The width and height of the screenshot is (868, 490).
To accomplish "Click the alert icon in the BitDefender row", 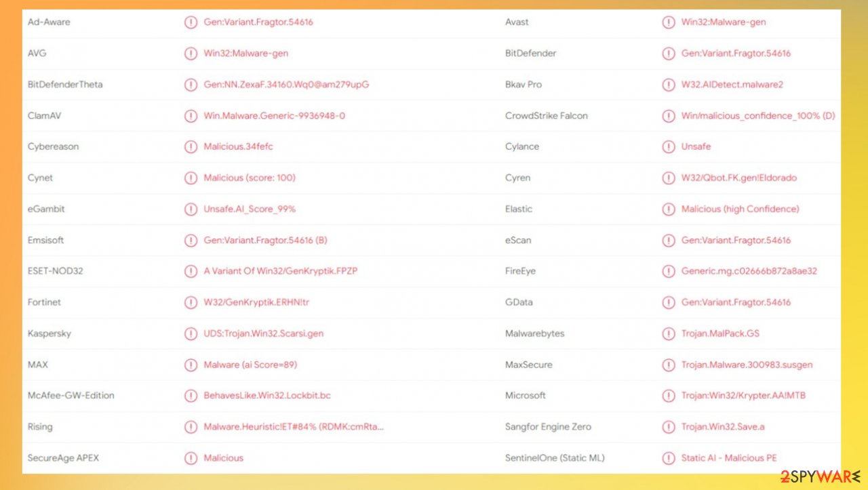I will [669, 54].
